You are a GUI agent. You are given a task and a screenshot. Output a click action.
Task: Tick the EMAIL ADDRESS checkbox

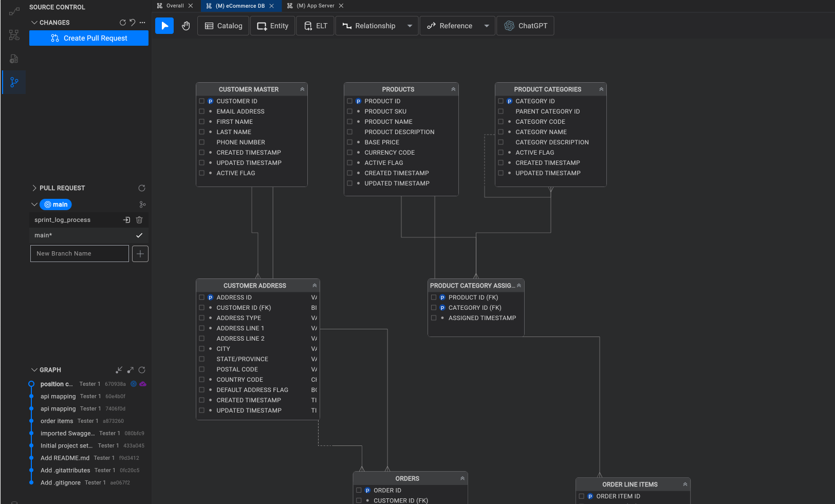point(202,111)
